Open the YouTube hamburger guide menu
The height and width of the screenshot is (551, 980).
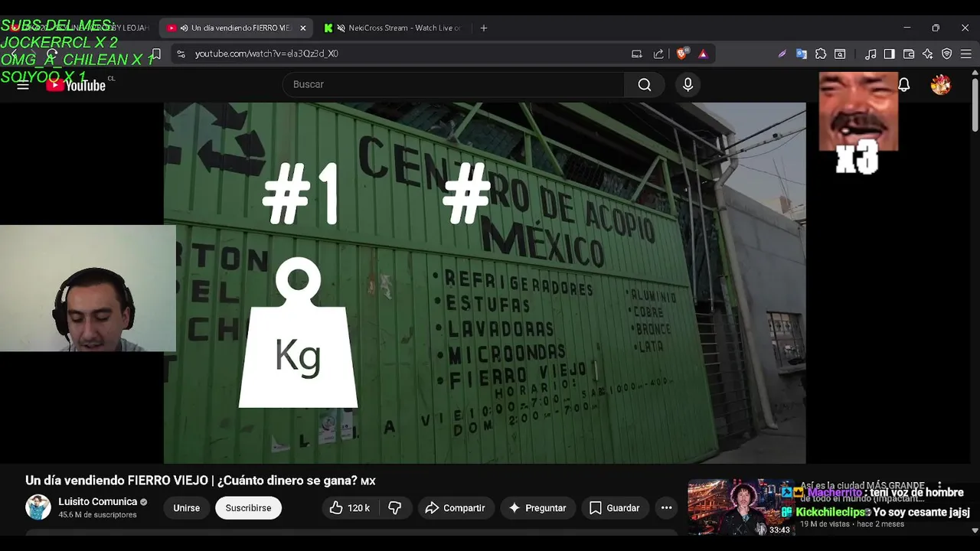(23, 85)
